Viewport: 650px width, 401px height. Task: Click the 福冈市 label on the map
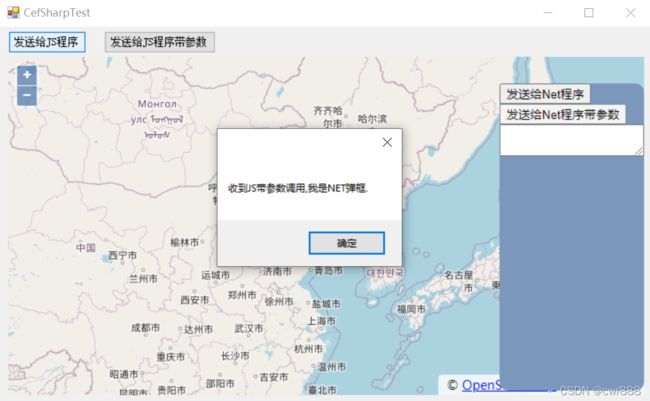(411, 309)
